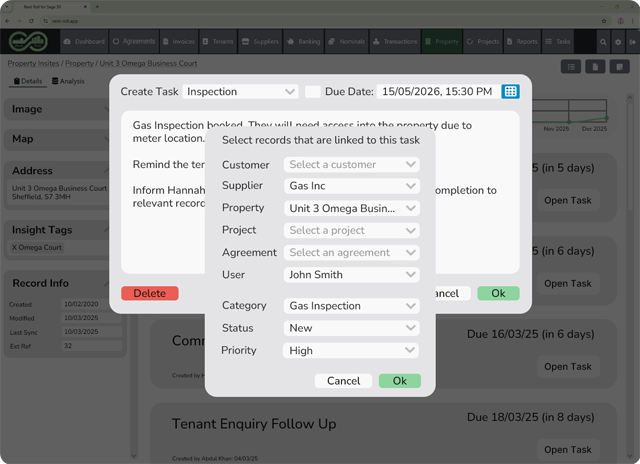Click the task description text area
The image size is (640, 464).
[320, 192]
